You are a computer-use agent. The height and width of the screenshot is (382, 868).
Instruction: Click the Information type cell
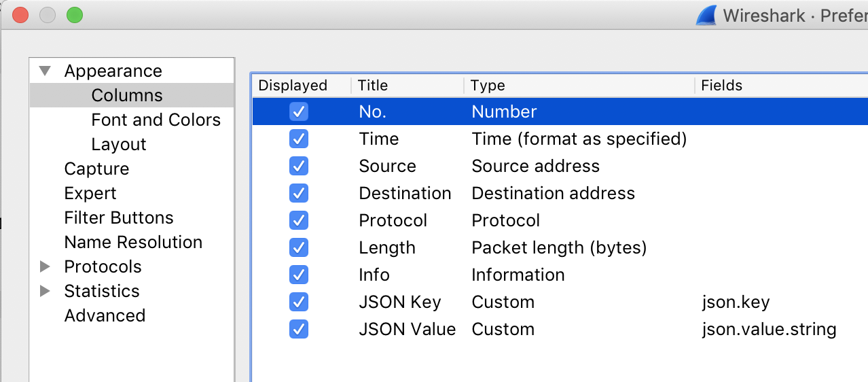(518, 275)
